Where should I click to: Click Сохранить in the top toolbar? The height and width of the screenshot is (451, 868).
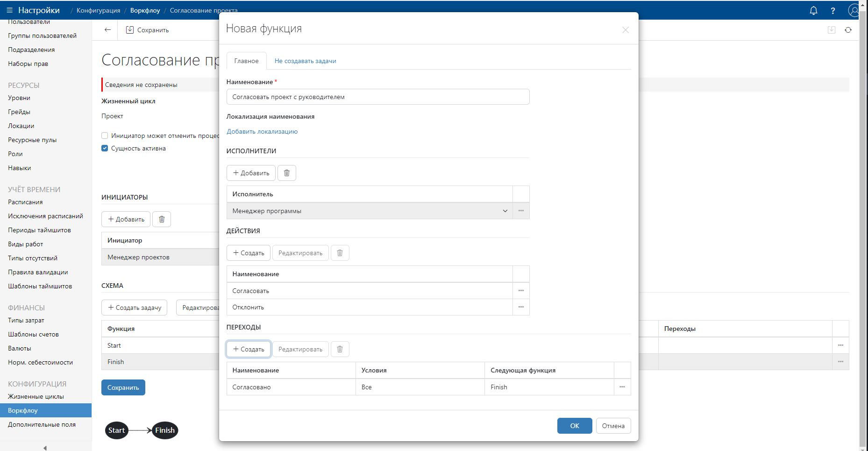147,30
